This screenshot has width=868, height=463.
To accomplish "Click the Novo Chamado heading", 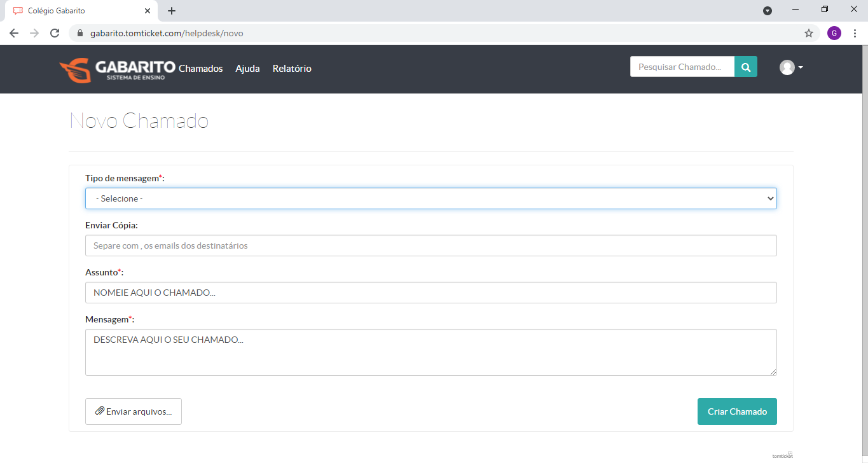I will coord(139,120).
